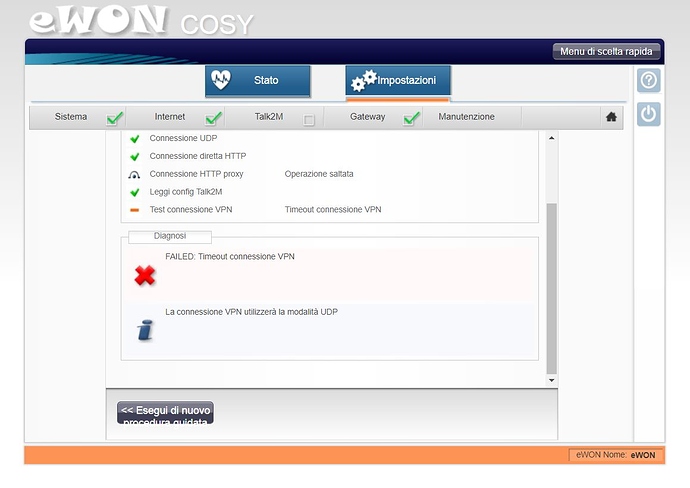Click the scrollbar up arrow
The image size is (690, 488).
point(551,138)
